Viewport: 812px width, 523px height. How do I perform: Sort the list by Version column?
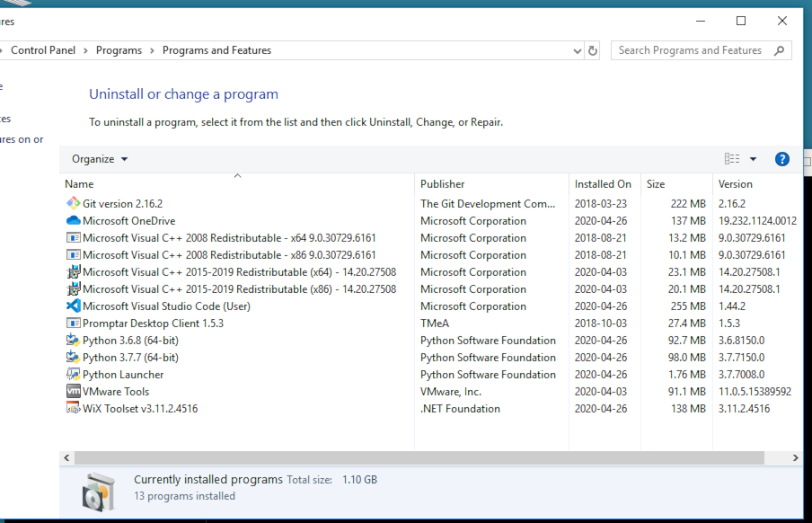click(736, 184)
